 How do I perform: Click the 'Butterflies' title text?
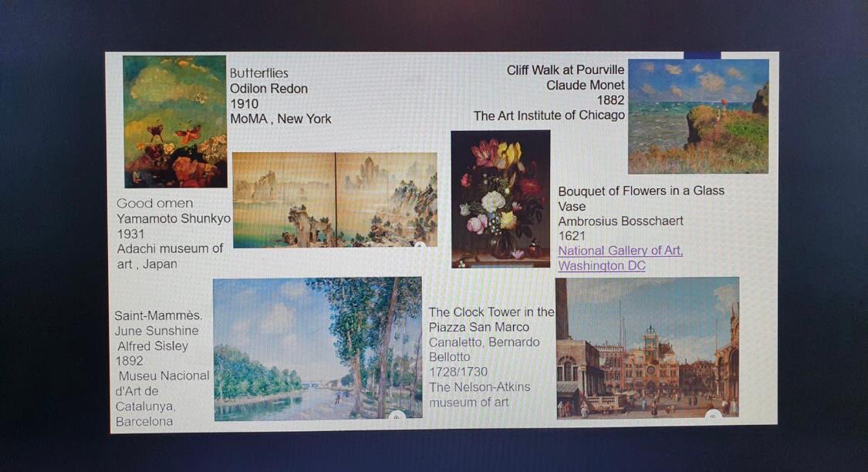[259, 73]
